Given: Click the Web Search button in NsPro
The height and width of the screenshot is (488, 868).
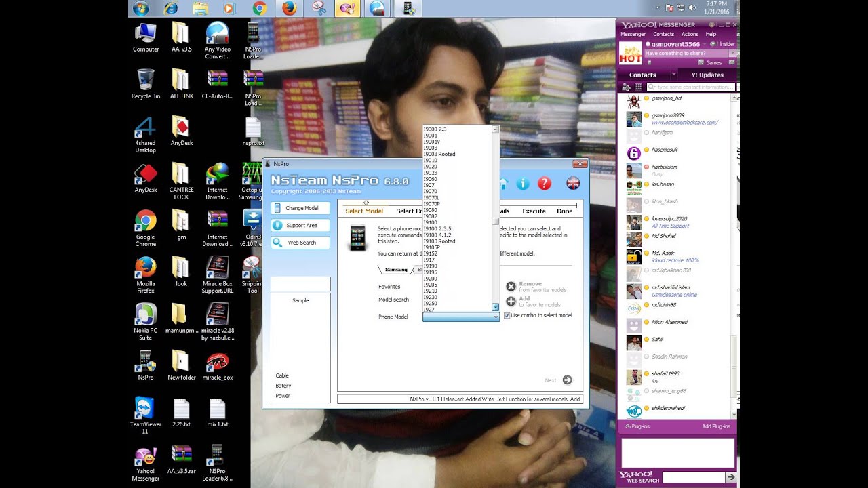Looking at the screenshot, I should (x=300, y=243).
